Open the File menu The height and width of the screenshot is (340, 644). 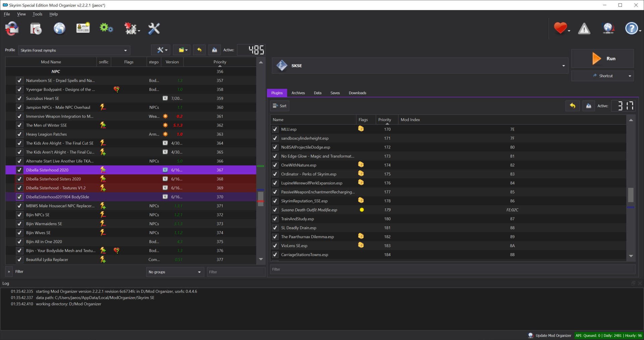pos(7,14)
